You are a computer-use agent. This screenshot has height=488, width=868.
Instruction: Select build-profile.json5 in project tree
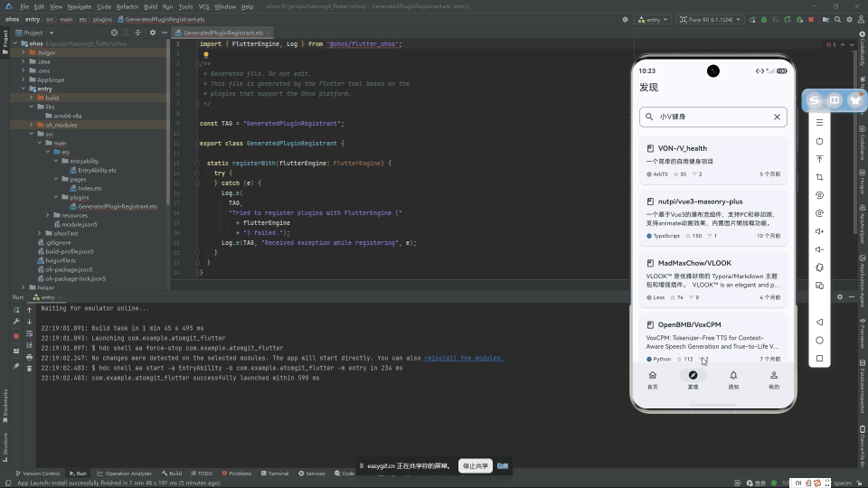click(65, 251)
